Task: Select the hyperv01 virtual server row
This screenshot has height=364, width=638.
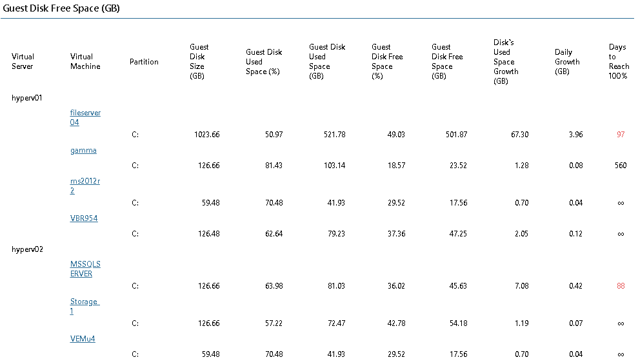Action: tap(26, 98)
